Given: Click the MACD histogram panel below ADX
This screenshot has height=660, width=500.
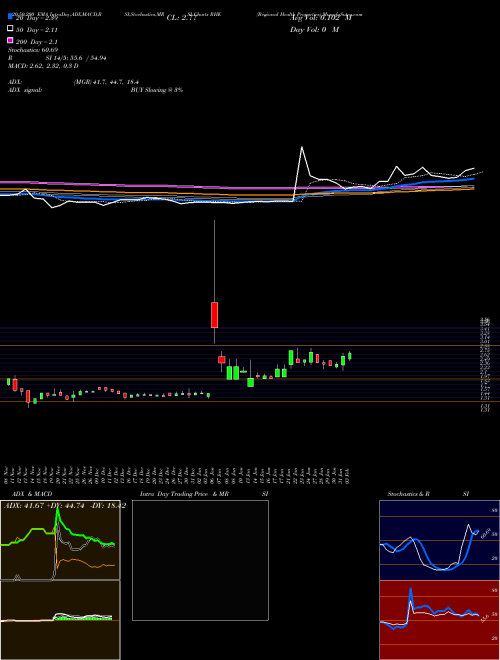Looking at the screenshot, I should (x=60, y=620).
